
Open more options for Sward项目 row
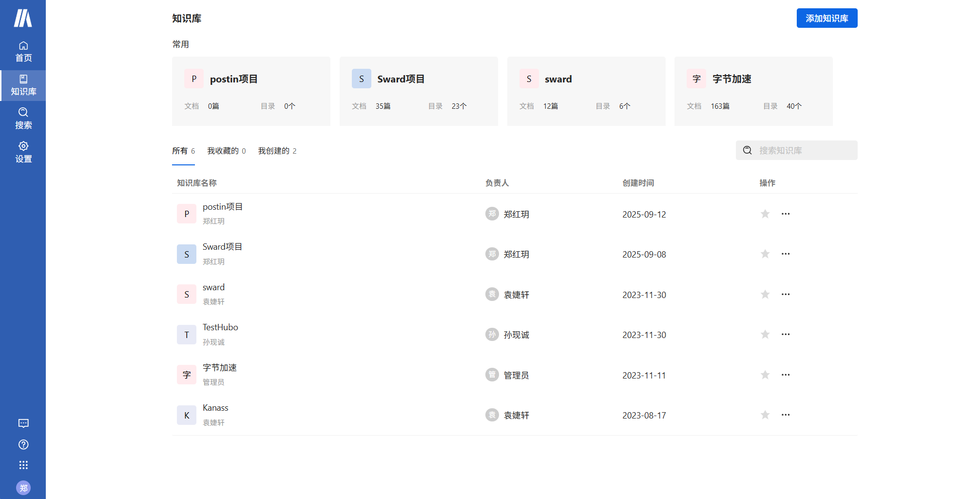(x=786, y=254)
